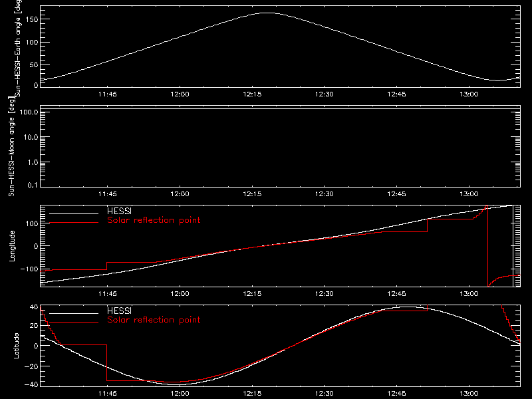Click 13:00 label under Longitude plot

(469, 294)
